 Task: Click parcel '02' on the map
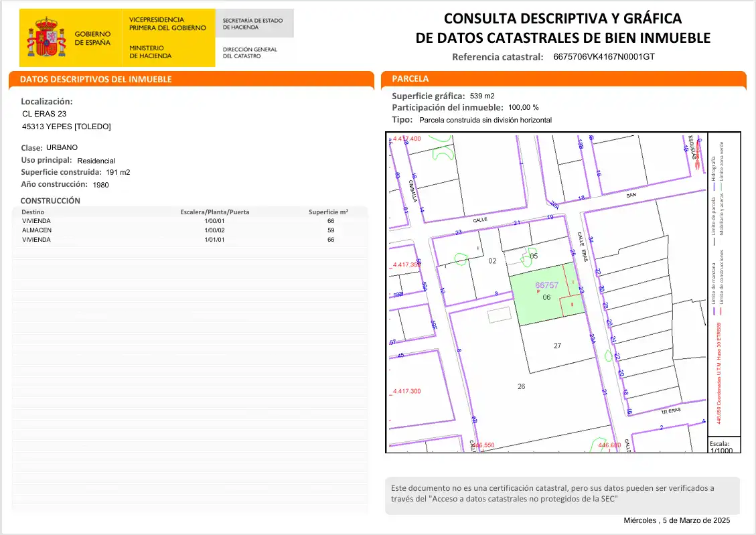(x=492, y=260)
